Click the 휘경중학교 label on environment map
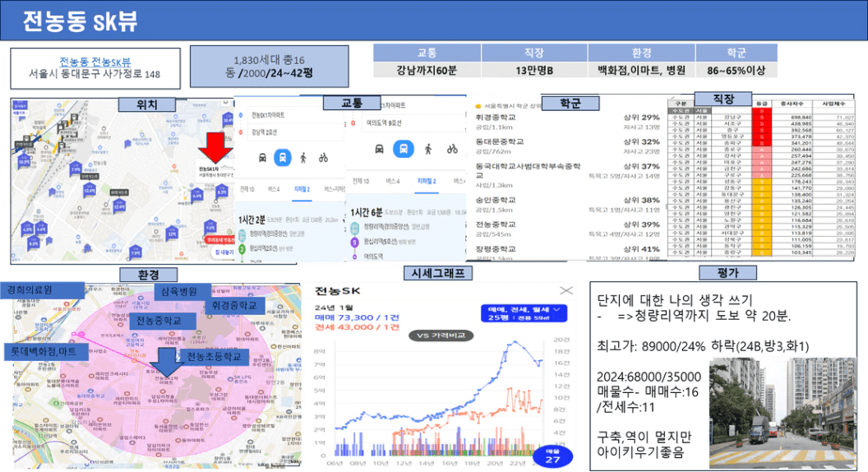Viewport: 868px width, 472px height. pyautogui.click(x=233, y=305)
